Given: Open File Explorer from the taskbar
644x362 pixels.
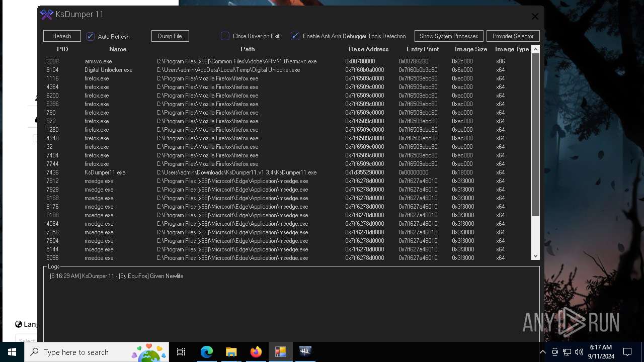Looking at the screenshot, I should (x=231, y=352).
